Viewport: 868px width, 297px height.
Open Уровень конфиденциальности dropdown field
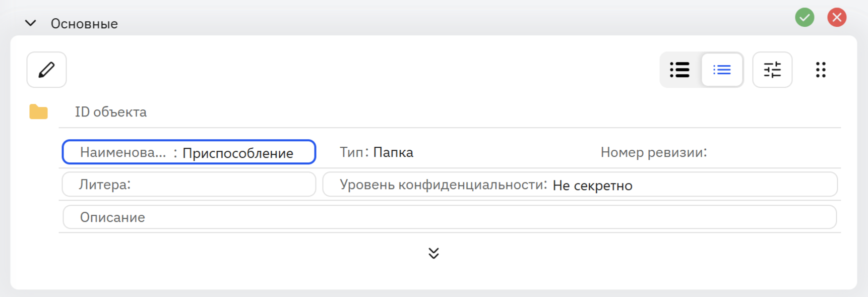(580, 185)
